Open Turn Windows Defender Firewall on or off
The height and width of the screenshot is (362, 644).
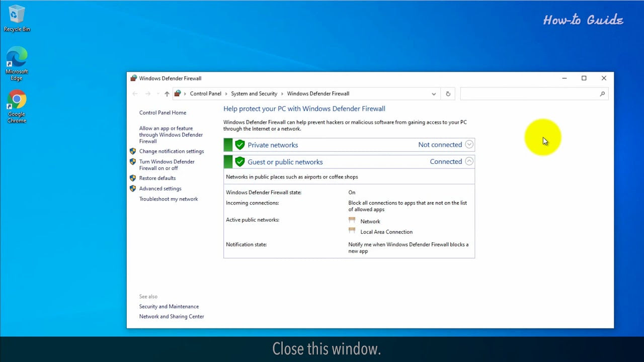click(167, 165)
